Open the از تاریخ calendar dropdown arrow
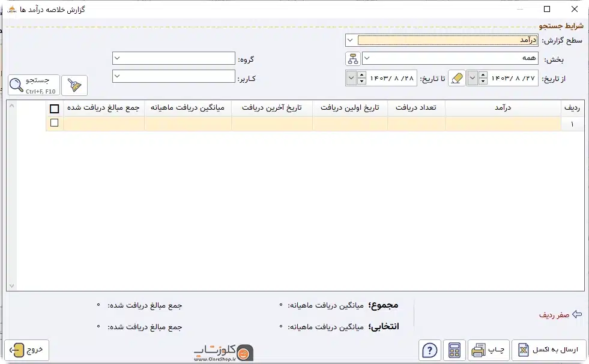Screen dimensions: 589x364 click(x=473, y=78)
